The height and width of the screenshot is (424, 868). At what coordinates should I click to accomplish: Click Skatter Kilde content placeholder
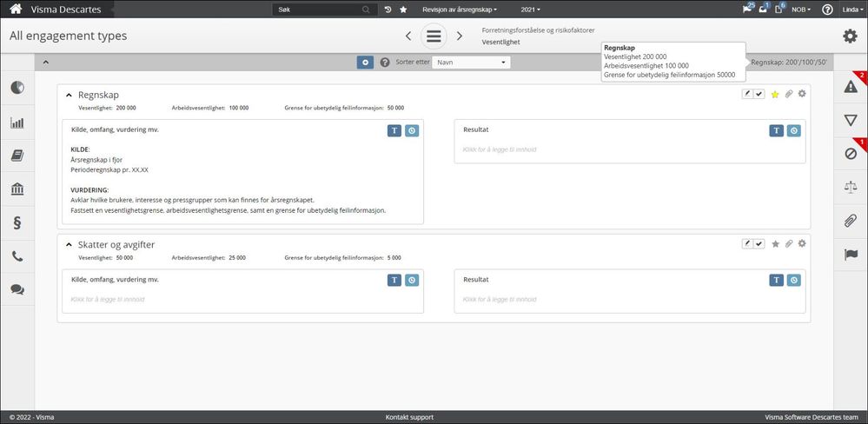point(108,300)
